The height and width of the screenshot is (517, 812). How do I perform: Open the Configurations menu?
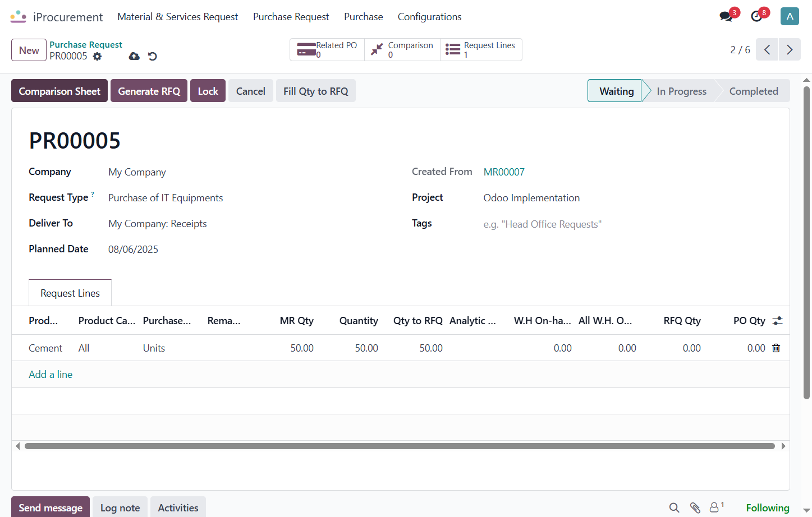[x=430, y=17]
